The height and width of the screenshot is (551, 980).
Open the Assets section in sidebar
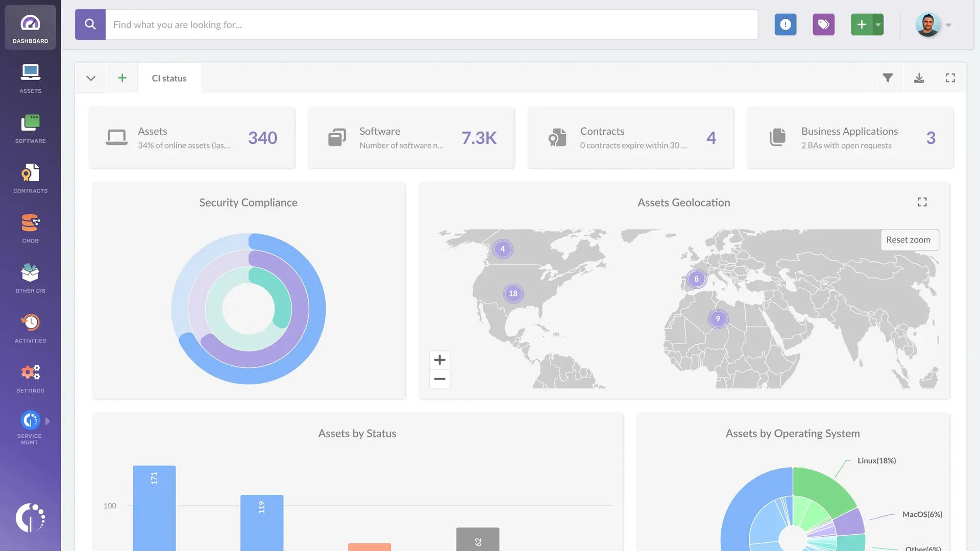click(x=30, y=78)
